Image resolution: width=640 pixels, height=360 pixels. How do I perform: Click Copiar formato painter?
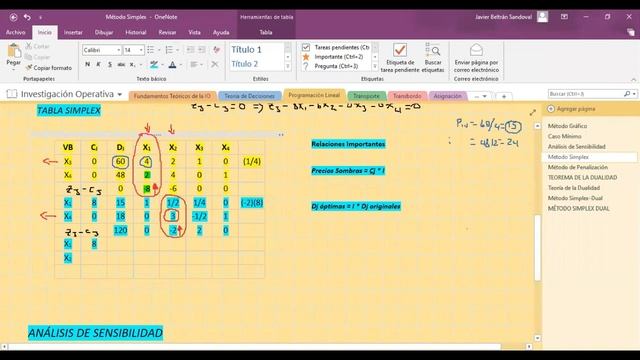[48, 68]
